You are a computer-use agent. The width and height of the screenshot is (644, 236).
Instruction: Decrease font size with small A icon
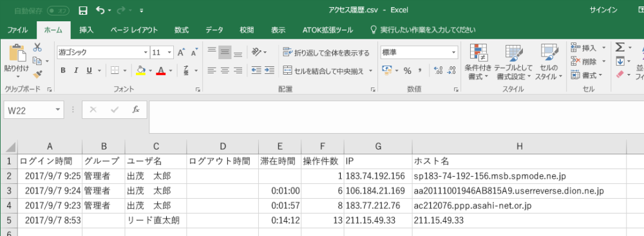pyautogui.click(x=194, y=53)
